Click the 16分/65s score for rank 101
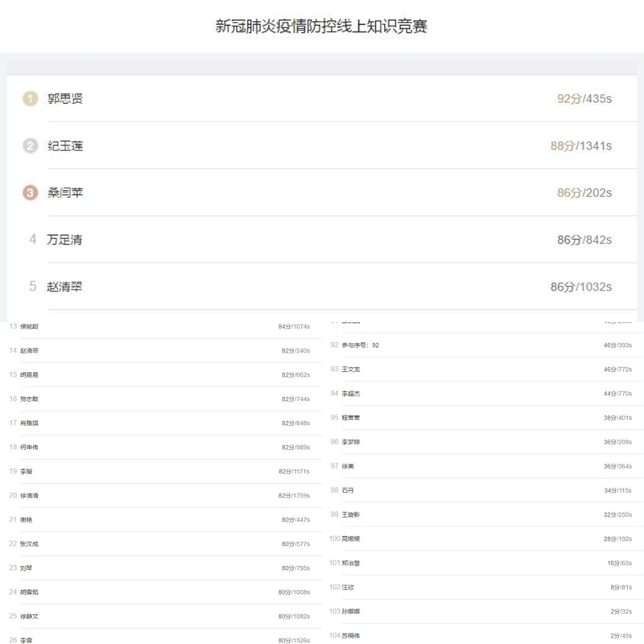 (619, 563)
